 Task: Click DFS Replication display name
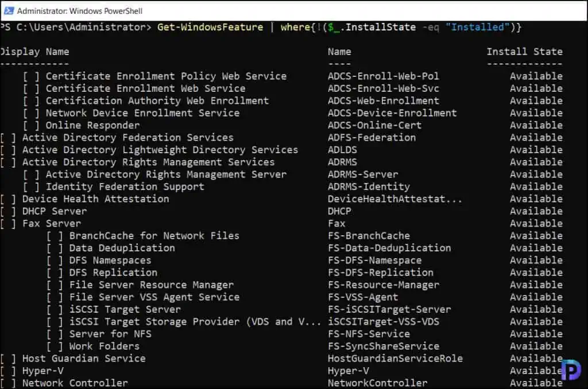[113, 273]
